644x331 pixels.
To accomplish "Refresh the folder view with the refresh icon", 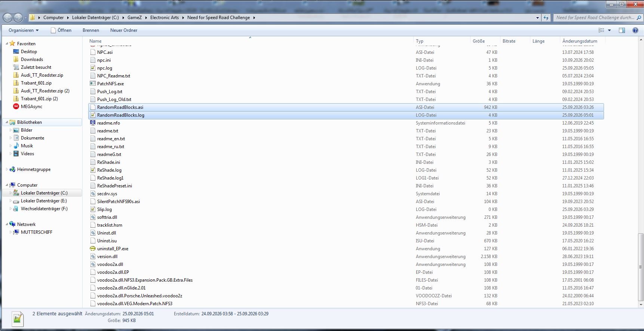I will point(546,18).
